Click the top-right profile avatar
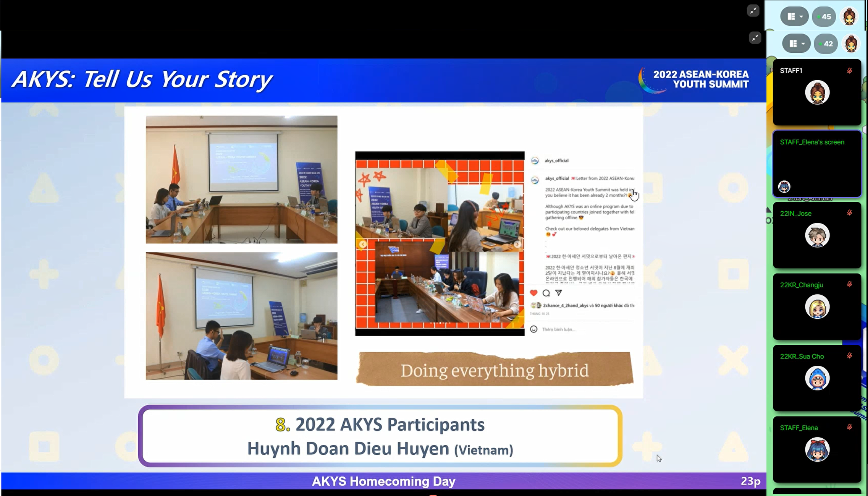 (849, 16)
